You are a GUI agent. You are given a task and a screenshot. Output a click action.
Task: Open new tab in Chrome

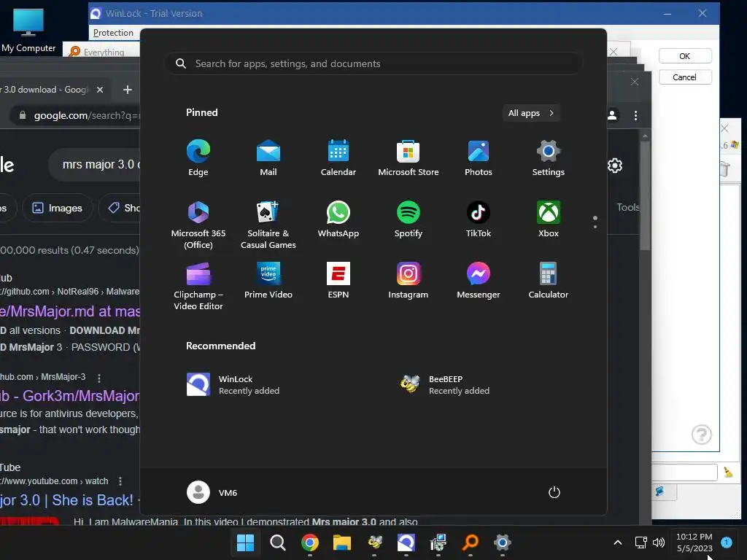[127, 90]
